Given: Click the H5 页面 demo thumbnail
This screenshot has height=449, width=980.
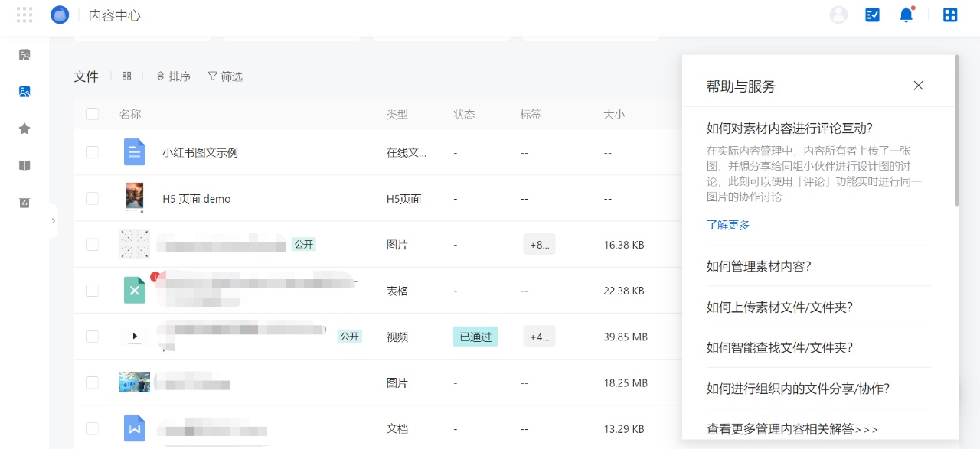Looking at the screenshot, I should pos(135,198).
